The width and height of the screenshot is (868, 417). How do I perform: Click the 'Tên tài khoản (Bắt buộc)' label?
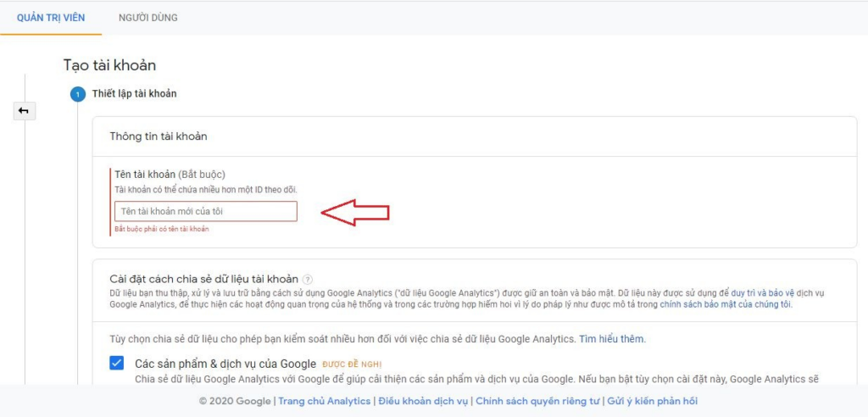[170, 174]
